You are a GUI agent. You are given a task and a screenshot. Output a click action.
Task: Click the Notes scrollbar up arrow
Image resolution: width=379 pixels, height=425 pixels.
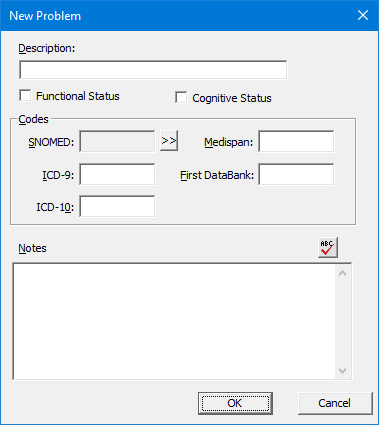point(342,273)
